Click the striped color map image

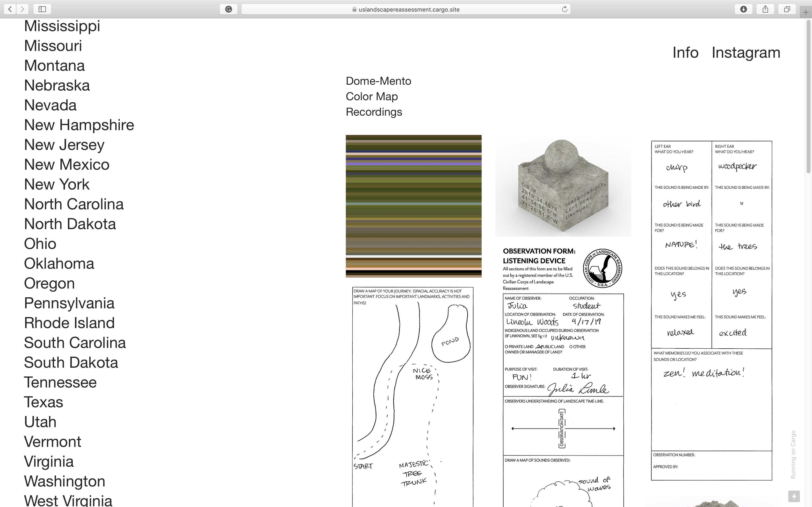tap(413, 206)
